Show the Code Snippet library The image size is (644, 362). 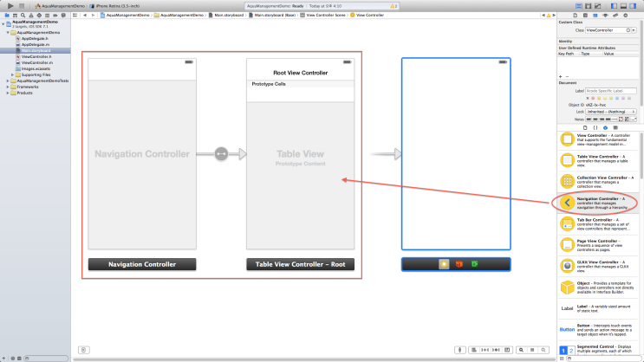click(595, 127)
